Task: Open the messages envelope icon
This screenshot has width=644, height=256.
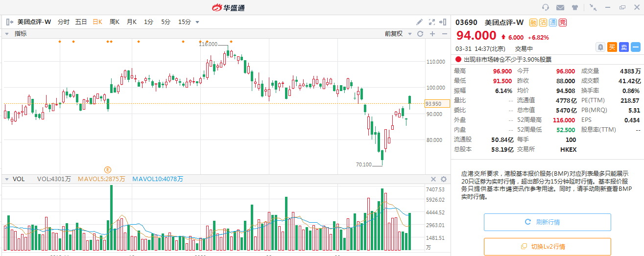Action: 560,7
